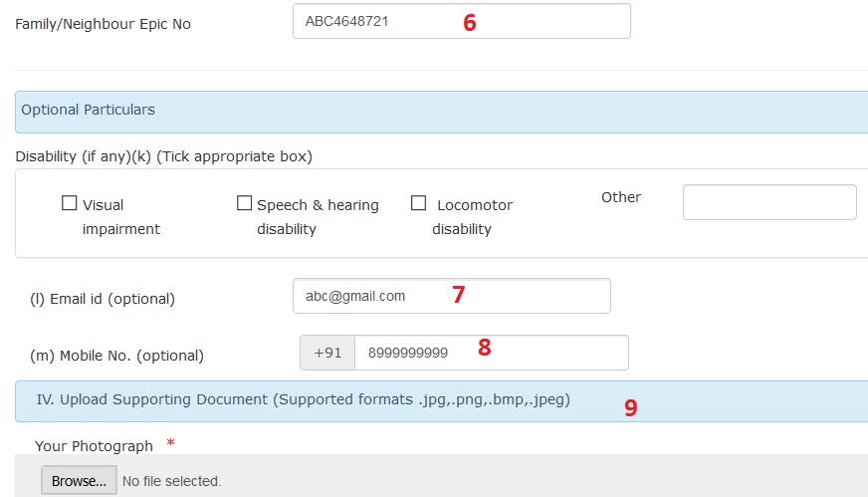The image size is (868, 497).
Task: Click the Browse... button for photograph
Action: (79, 480)
